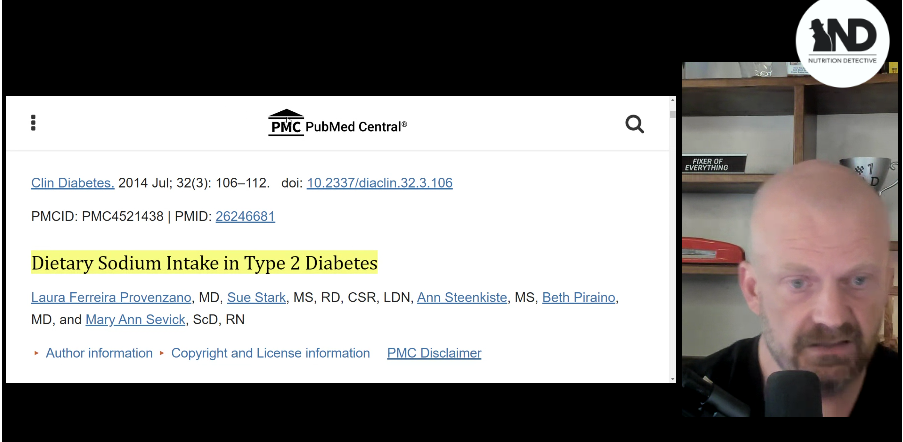The width and height of the screenshot is (903, 442).
Task: Click the scrollbar down arrow
Action: click(672, 378)
